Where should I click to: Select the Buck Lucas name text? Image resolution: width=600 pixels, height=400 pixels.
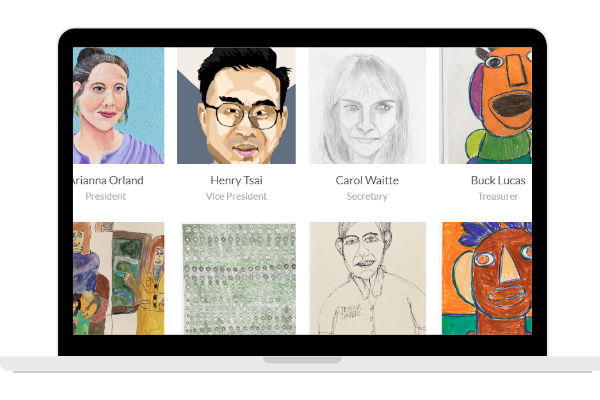(498, 180)
